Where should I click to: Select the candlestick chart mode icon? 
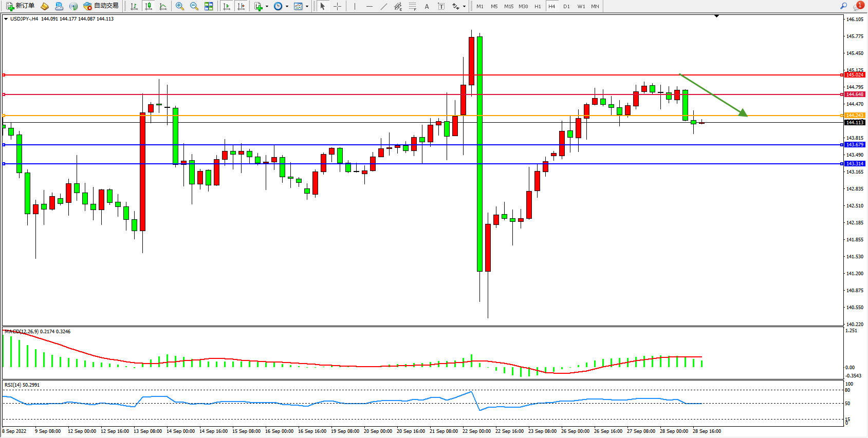[x=149, y=6]
